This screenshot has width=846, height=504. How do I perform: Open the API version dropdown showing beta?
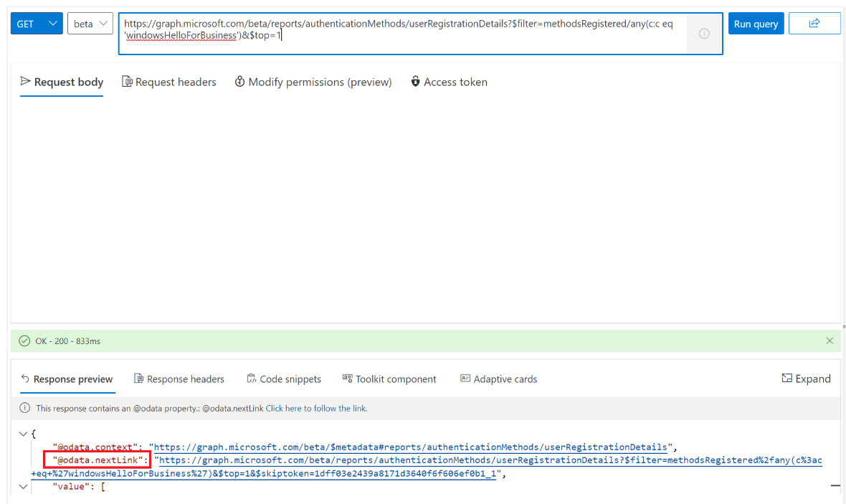[x=89, y=23]
